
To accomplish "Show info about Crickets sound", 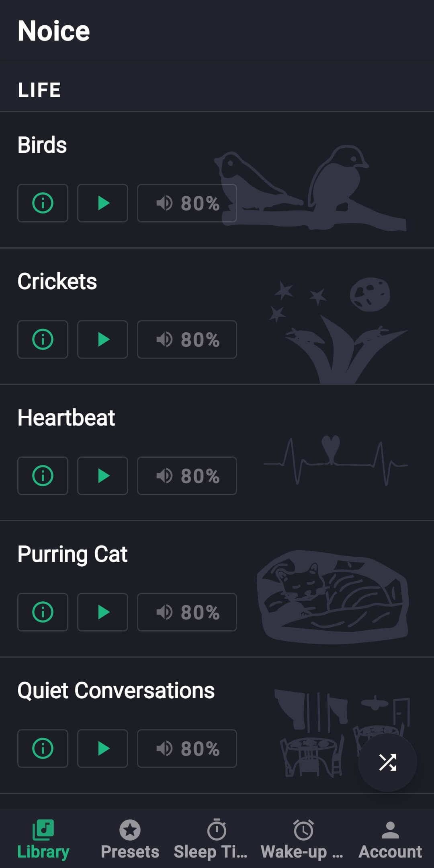I will click(x=43, y=339).
